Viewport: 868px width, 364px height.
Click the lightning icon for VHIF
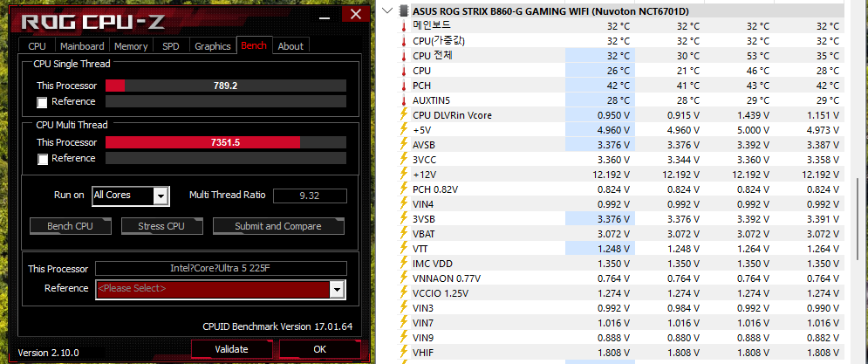pyautogui.click(x=404, y=352)
